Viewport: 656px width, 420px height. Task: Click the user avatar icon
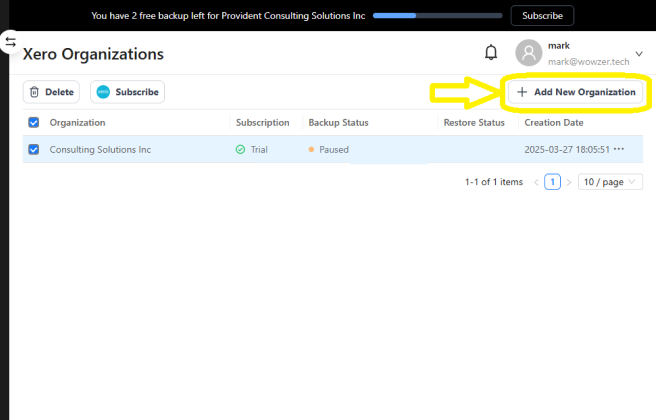click(528, 53)
